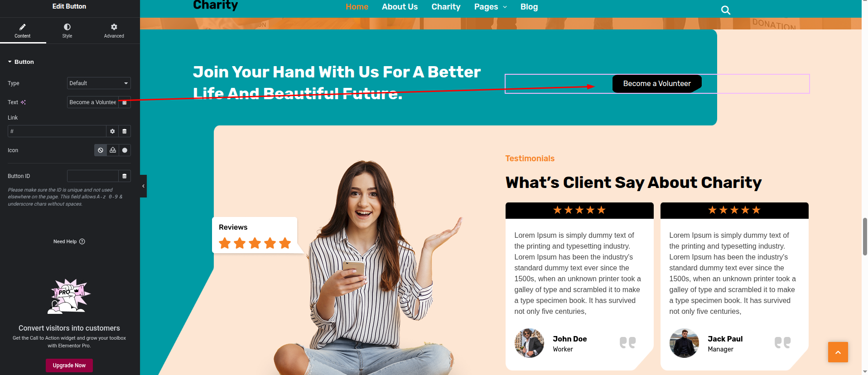Select None option for Icon
868x375 pixels.
point(101,150)
